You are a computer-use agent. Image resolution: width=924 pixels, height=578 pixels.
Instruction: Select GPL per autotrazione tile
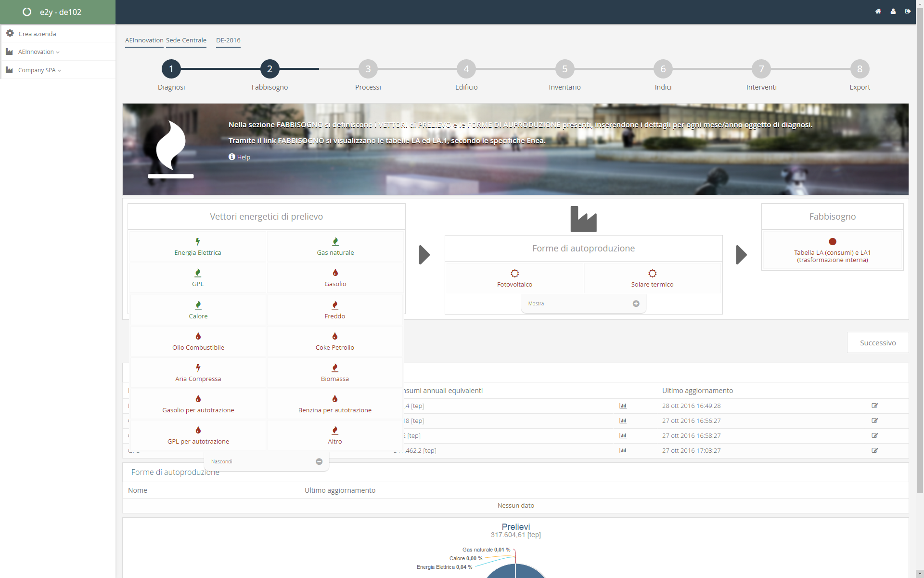[x=198, y=435]
